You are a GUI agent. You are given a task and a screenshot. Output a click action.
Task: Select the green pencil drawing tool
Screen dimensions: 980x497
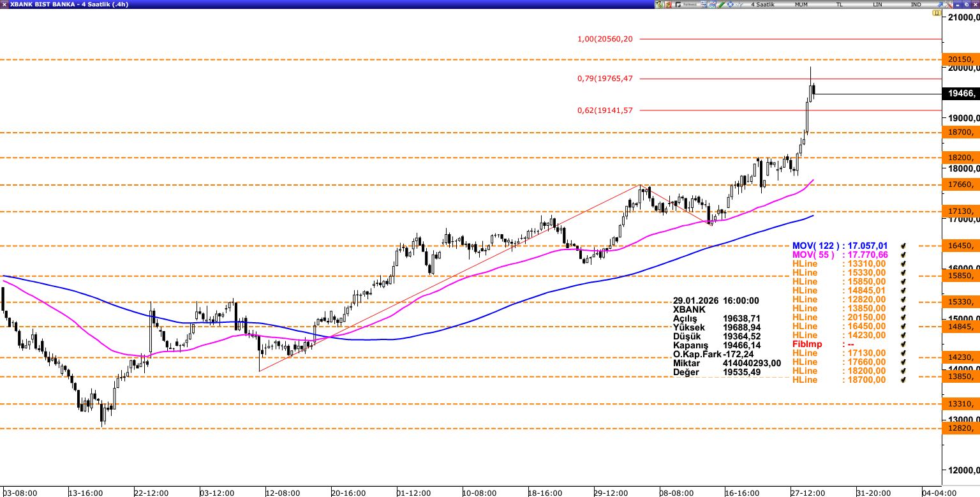[x=721, y=4]
